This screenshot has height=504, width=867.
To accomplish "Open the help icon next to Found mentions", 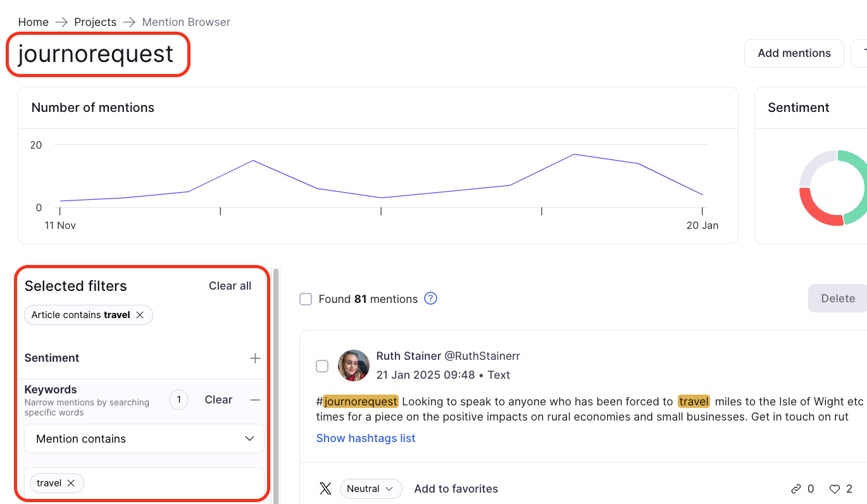I will [431, 298].
